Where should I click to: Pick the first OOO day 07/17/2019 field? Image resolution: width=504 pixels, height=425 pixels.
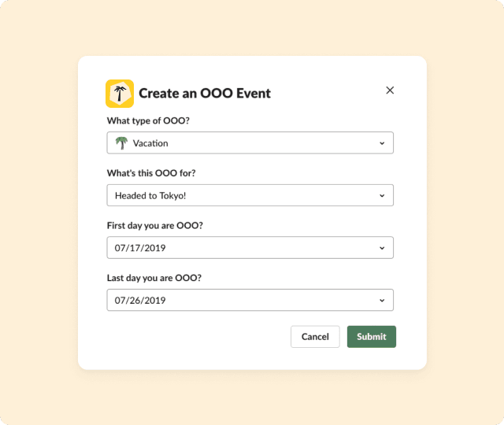(250, 248)
